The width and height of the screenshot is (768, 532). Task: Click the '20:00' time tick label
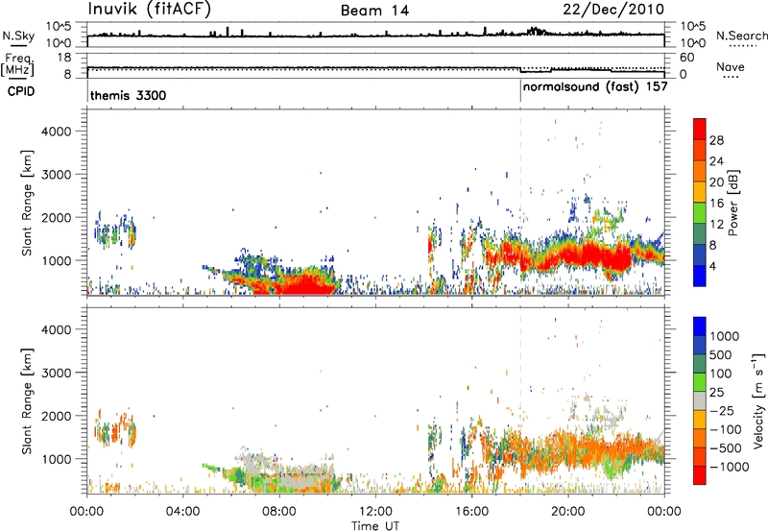pos(568,512)
